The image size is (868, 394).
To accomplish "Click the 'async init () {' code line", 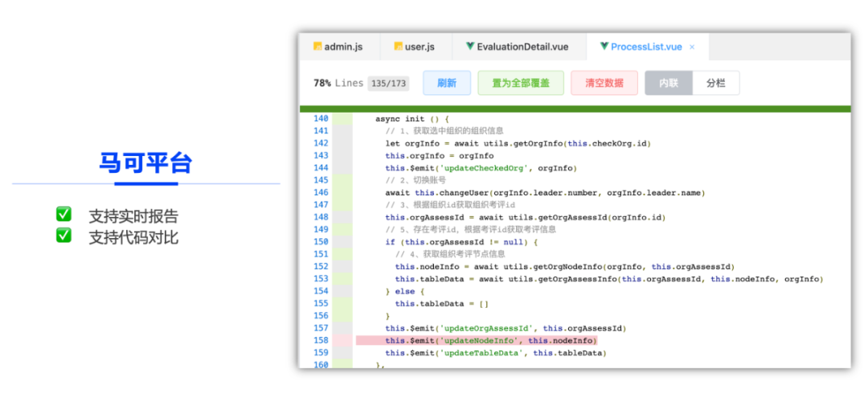I will tap(412, 118).
